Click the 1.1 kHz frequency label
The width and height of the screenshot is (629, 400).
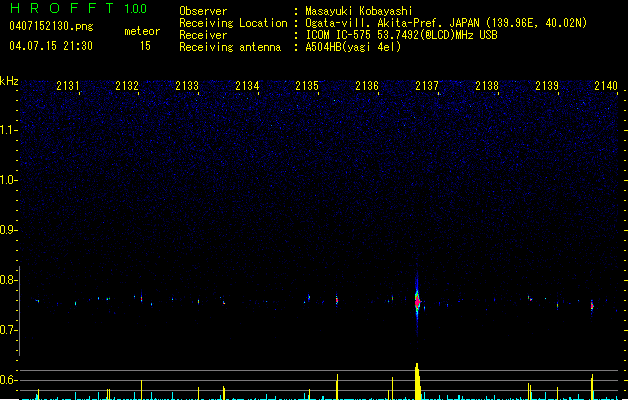[x=8, y=130]
